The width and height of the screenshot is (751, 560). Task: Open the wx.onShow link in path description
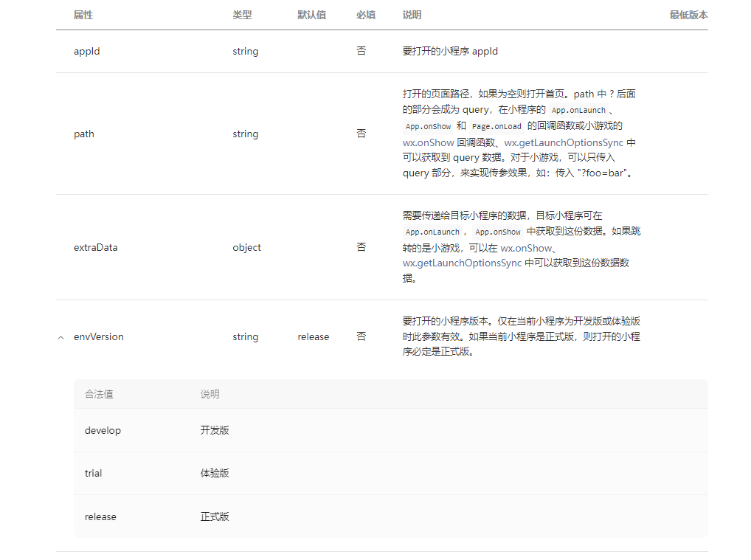click(428, 142)
